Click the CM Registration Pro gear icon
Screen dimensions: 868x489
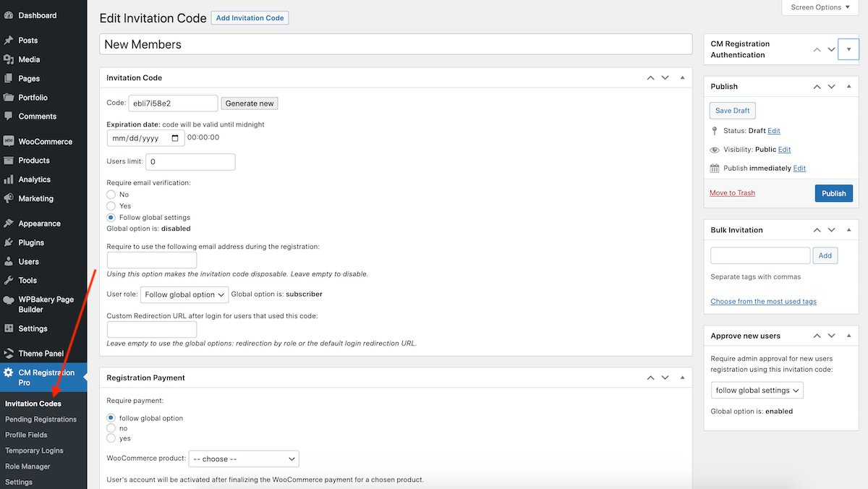pyautogui.click(x=9, y=373)
